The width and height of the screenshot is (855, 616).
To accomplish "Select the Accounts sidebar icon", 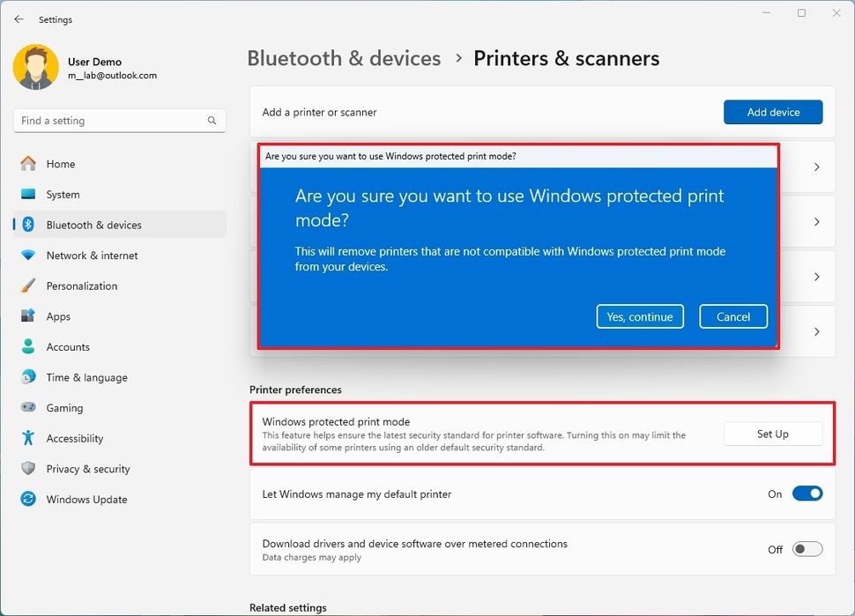I will tap(29, 346).
